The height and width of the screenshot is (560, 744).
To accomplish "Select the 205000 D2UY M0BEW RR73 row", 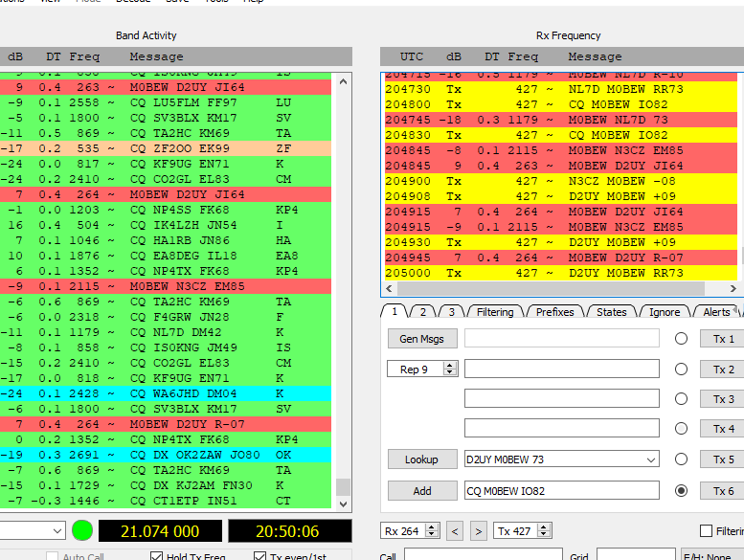I will pyautogui.click(x=560, y=273).
